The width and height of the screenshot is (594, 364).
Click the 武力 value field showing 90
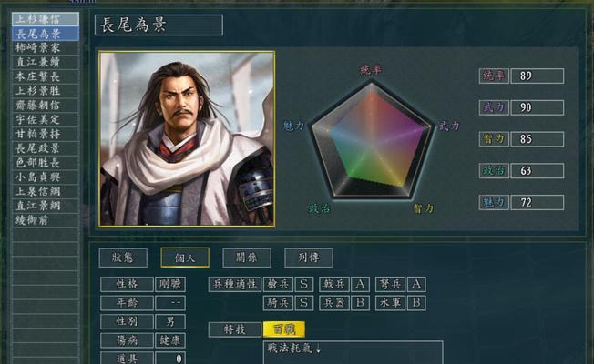tap(538, 107)
